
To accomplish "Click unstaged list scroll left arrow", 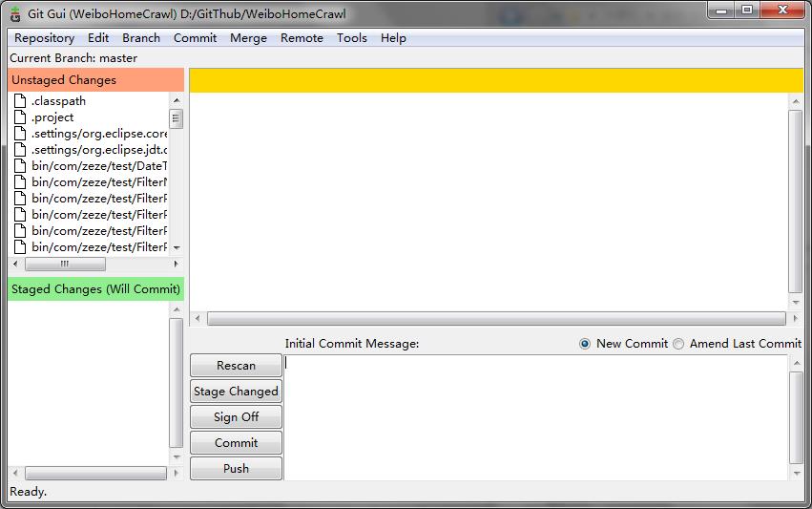I will pyautogui.click(x=15, y=264).
